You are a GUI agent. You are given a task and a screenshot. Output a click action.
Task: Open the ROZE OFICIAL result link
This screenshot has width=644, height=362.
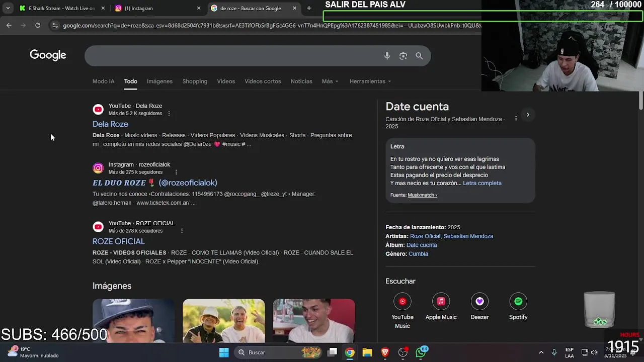pos(118,241)
